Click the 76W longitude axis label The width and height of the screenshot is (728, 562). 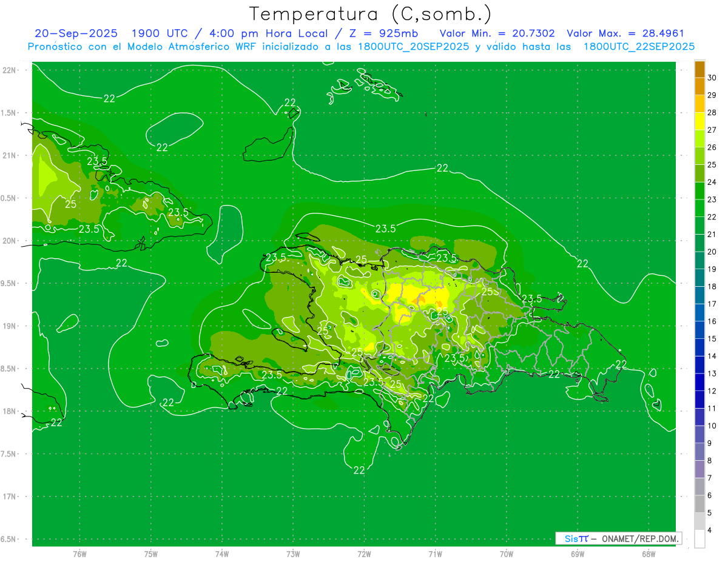tap(79, 554)
